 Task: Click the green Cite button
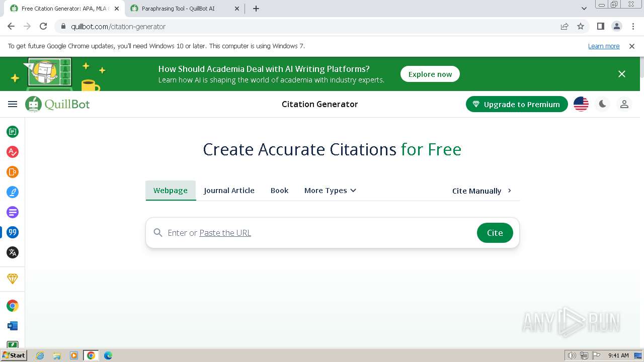[x=495, y=233]
